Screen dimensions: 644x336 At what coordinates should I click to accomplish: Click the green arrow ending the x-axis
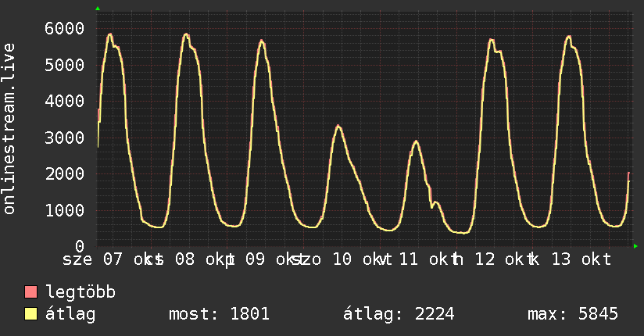click(x=635, y=246)
